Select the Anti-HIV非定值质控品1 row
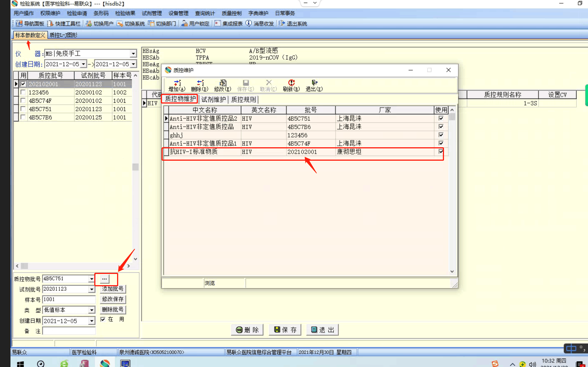Viewport: 588px width, 367px height. [306, 144]
